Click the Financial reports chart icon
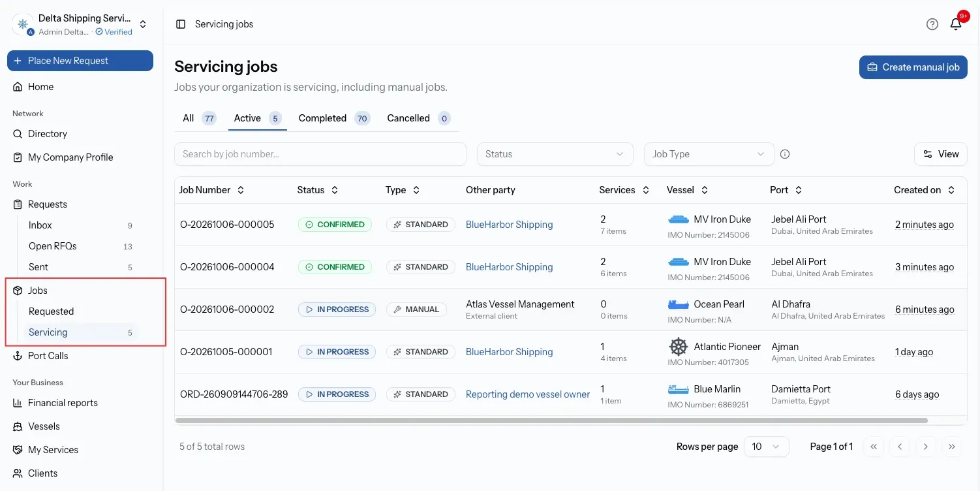The image size is (980, 491). coord(18,403)
